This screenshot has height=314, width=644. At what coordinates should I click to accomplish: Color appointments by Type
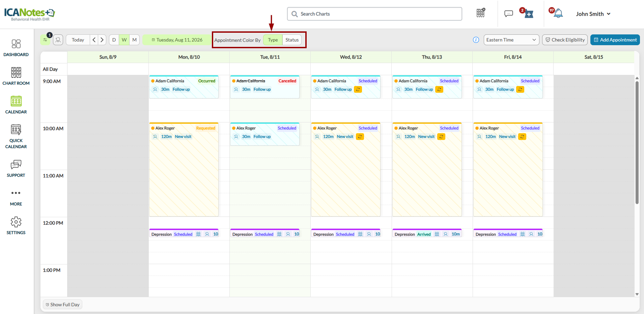tap(273, 40)
